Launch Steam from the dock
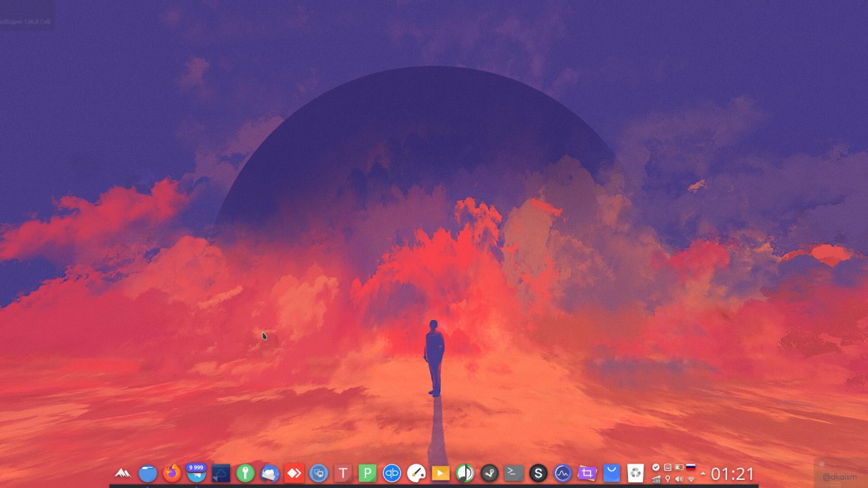 click(490, 473)
